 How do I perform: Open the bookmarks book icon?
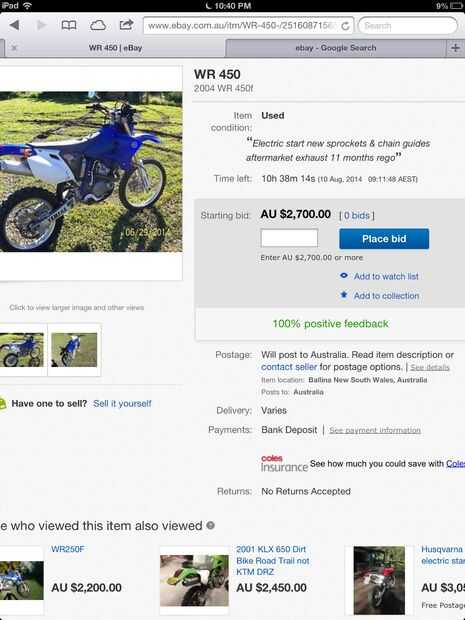pos(69,25)
